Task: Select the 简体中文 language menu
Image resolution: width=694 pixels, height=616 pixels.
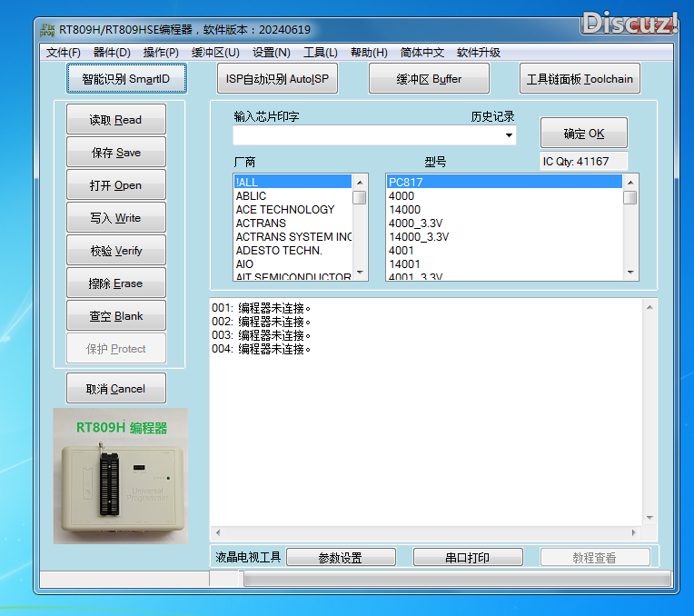Action: click(x=422, y=53)
